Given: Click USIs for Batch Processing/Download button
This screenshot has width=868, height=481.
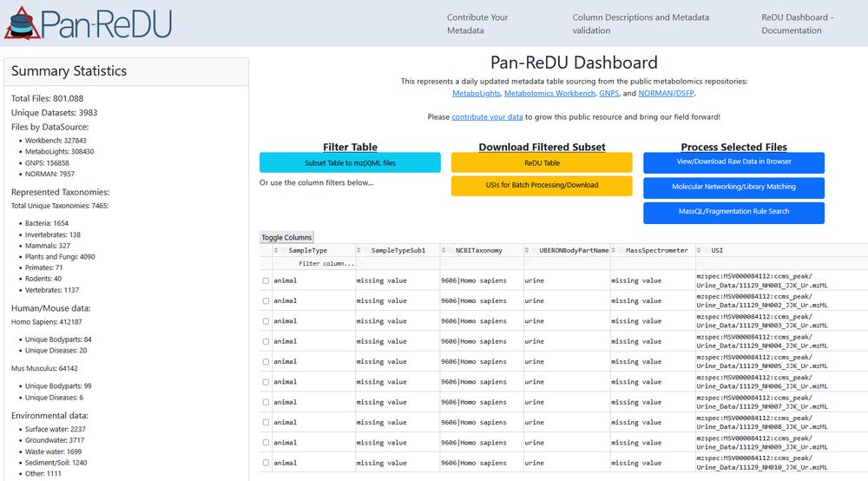Looking at the screenshot, I should pos(542,186).
